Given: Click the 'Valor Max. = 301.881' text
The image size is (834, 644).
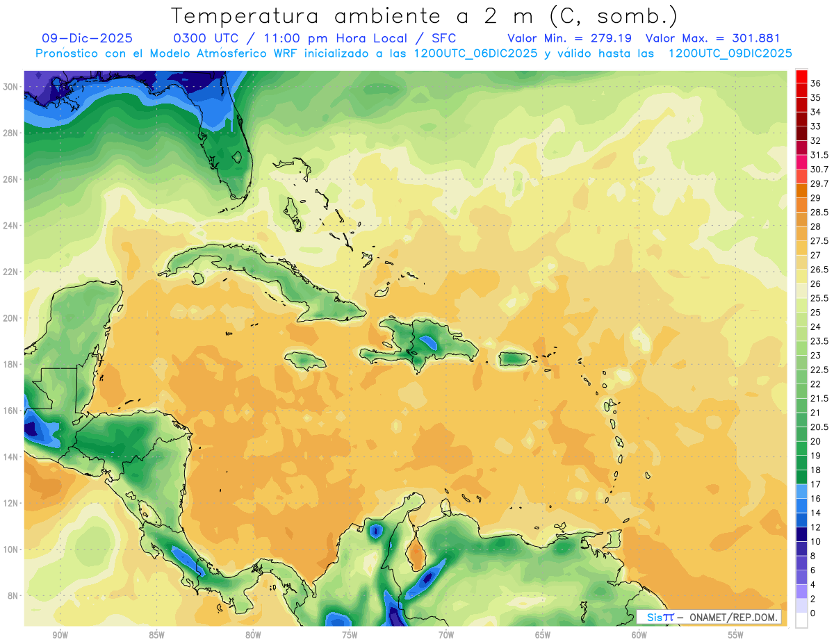Looking at the screenshot, I should click(712, 38).
